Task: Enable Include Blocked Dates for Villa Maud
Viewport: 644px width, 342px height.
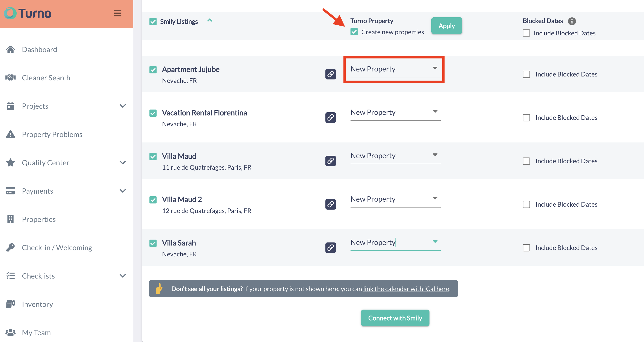Action: point(526,161)
